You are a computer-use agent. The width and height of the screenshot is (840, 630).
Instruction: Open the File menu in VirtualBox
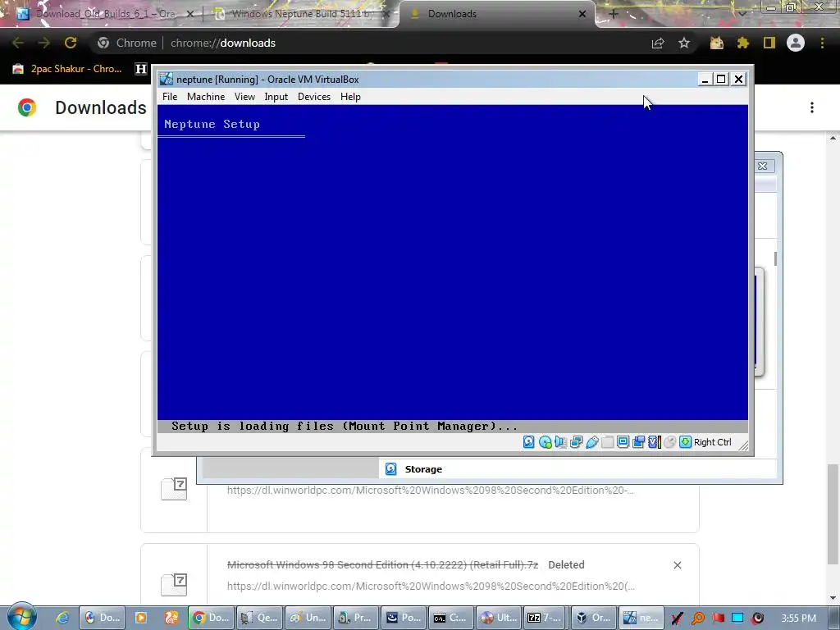[170, 97]
